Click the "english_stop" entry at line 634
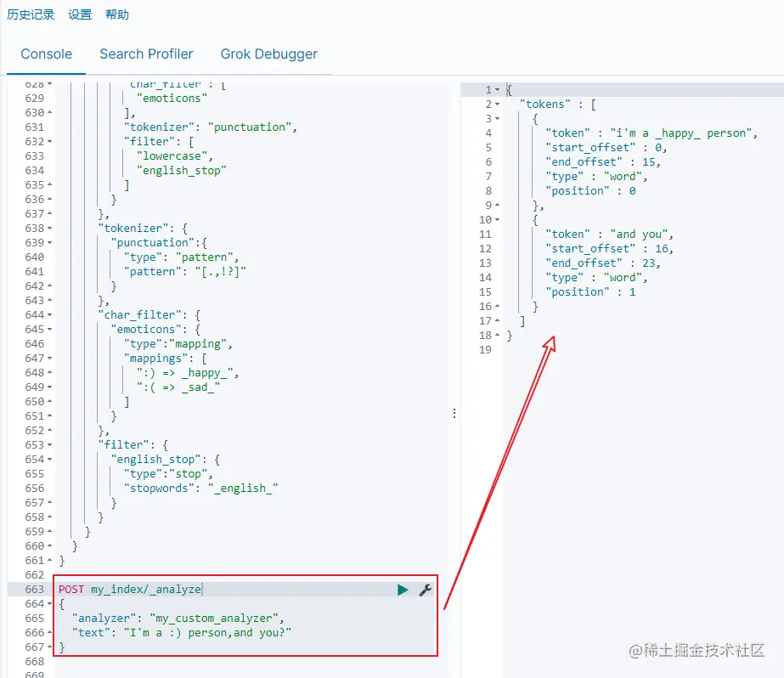Image resolution: width=784 pixels, height=678 pixels. [182, 171]
